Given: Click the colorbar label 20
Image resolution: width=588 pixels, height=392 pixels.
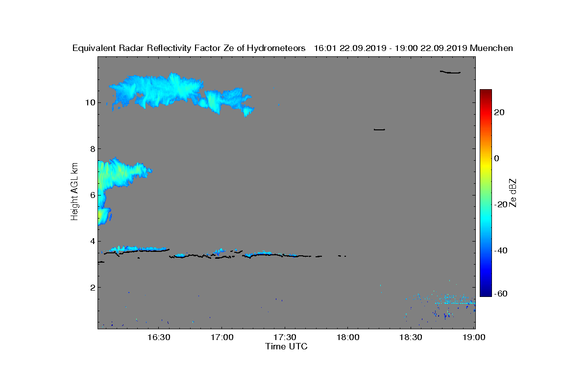Looking at the screenshot, I should click(499, 112).
